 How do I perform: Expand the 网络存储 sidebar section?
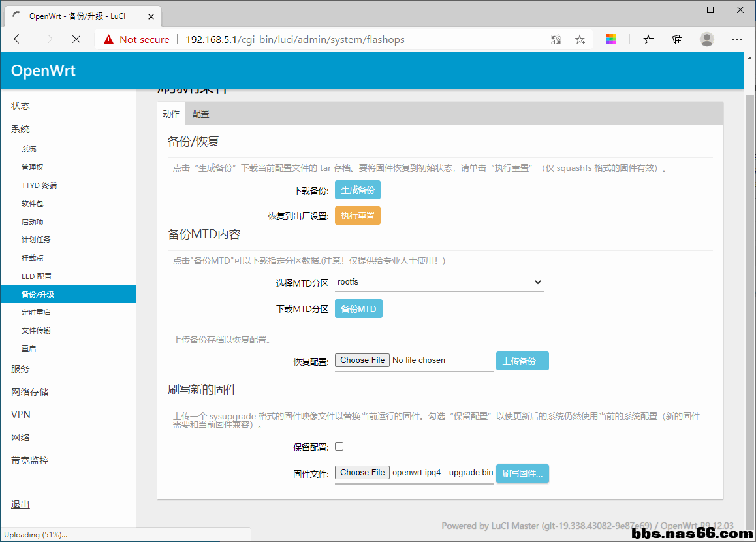click(29, 392)
